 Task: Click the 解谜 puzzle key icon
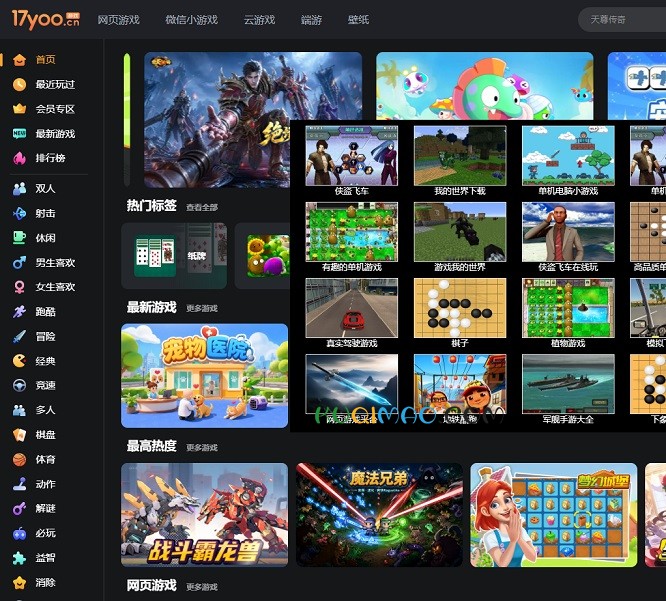(19, 508)
